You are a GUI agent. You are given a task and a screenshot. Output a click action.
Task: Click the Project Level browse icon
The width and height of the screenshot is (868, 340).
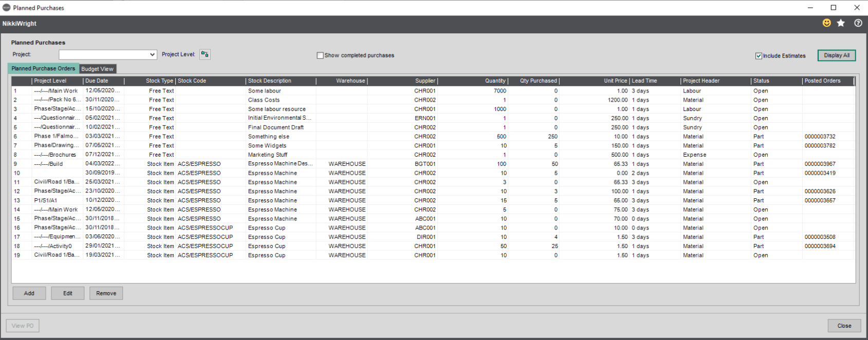205,54
